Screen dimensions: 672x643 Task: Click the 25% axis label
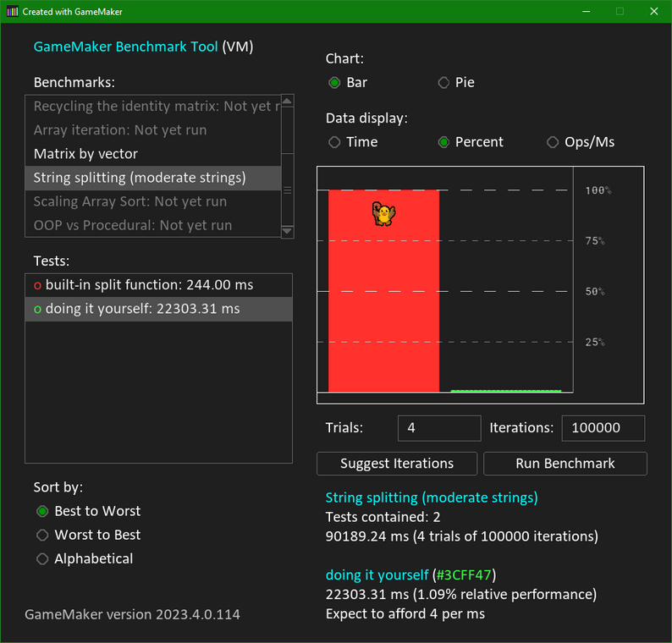pos(595,343)
